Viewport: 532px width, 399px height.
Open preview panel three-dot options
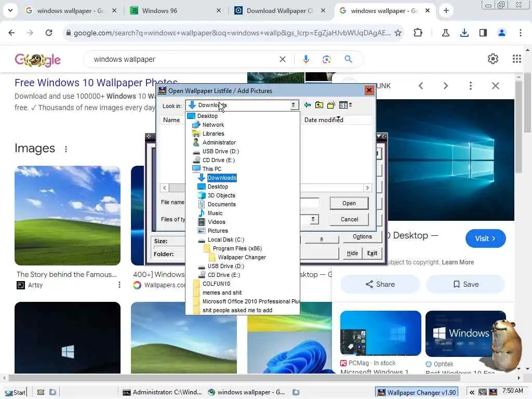(x=470, y=86)
